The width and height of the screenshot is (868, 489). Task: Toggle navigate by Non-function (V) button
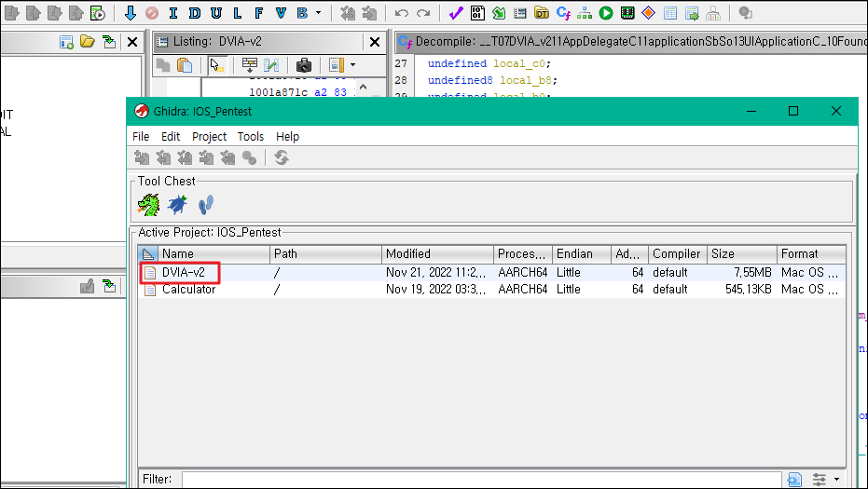point(281,13)
